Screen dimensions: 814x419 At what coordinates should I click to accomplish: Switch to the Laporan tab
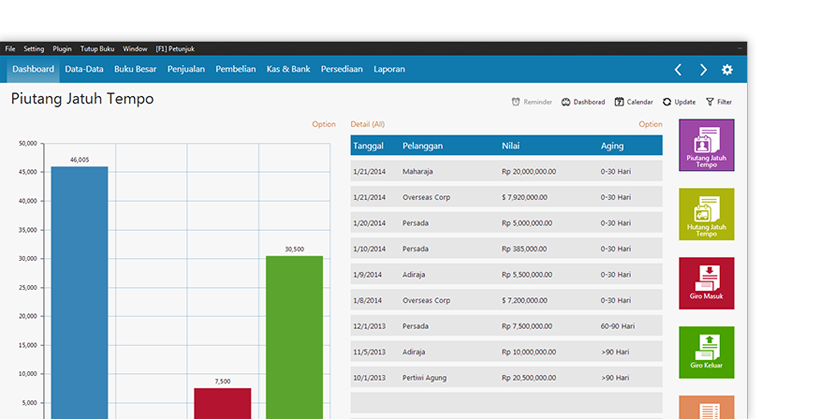(389, 69)
